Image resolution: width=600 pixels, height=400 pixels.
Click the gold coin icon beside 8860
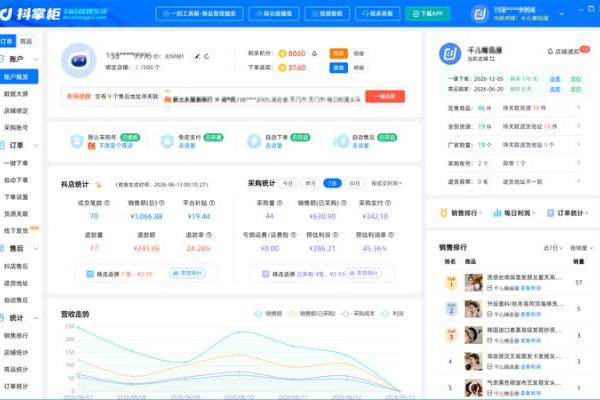(282, 54)
